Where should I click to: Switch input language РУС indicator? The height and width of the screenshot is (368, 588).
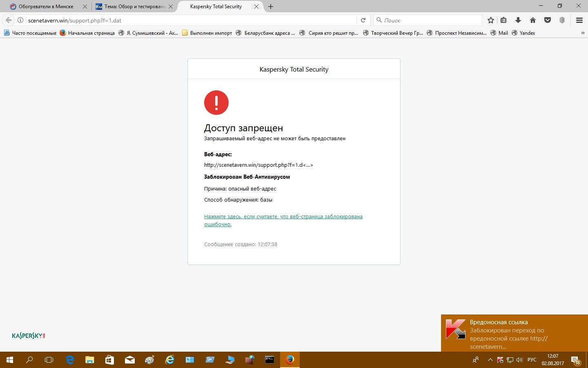pyautogui.click(x=532, y=360)
